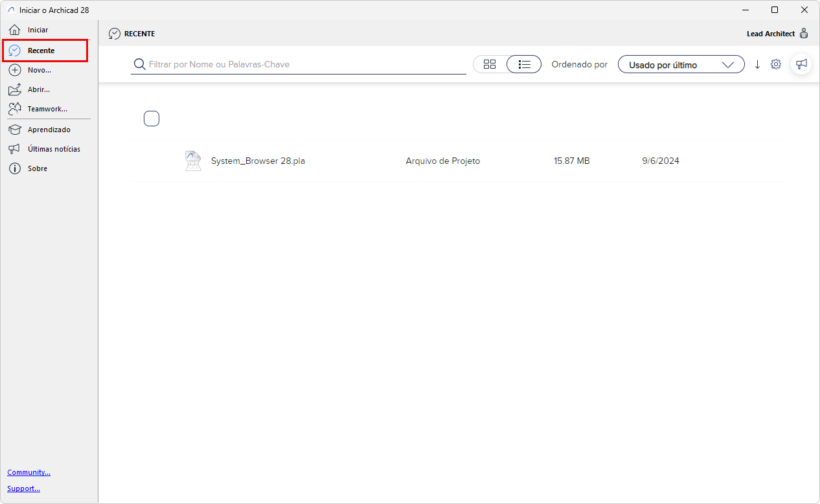The image size is (820, 504).
Task: Open the gear settings icon
Action: (x=776, y=64)
